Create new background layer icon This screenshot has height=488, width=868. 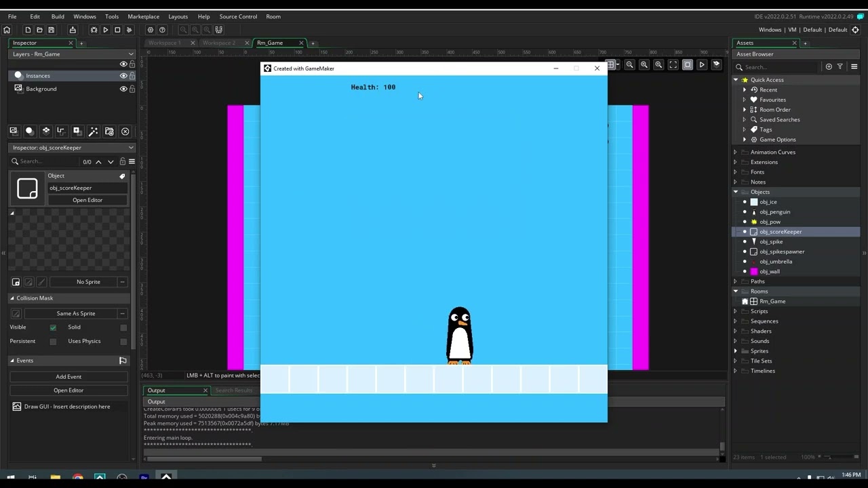click(14, 131)
